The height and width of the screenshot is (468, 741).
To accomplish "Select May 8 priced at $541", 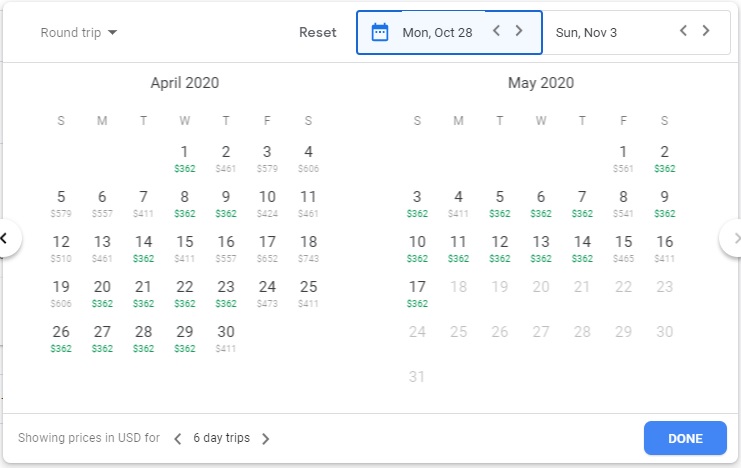I will click(623, 203).
